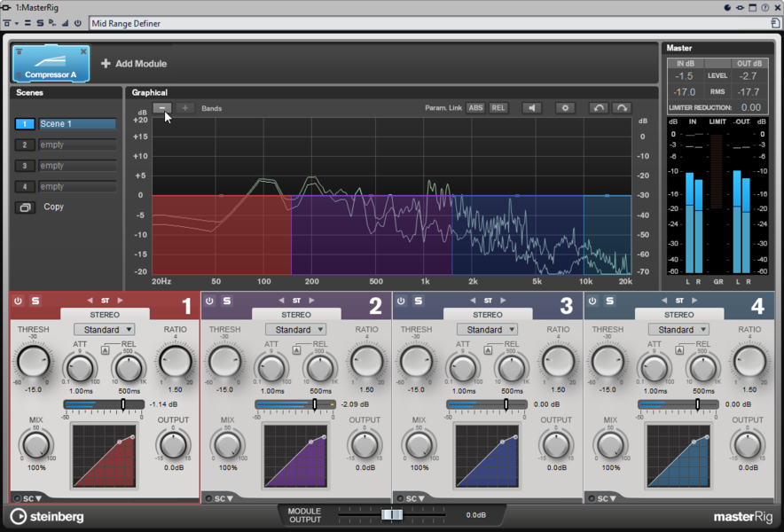Enable REL parameter link
This screenshot has width=784, height=532.
[x=498, y=108]
